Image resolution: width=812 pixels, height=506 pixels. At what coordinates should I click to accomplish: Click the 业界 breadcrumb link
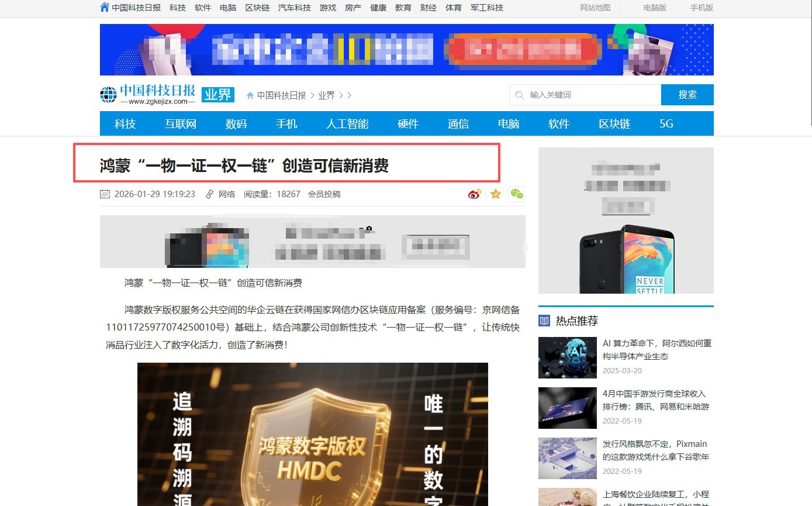[326, 95]
